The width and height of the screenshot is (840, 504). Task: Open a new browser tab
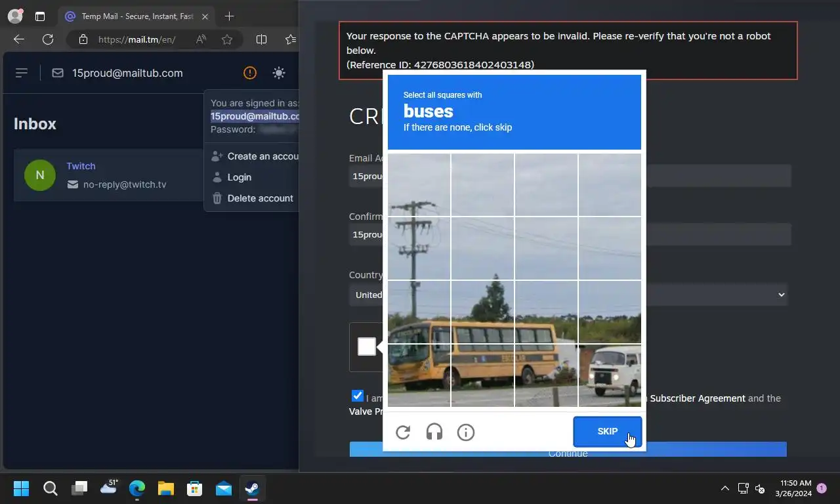[229, 16]
